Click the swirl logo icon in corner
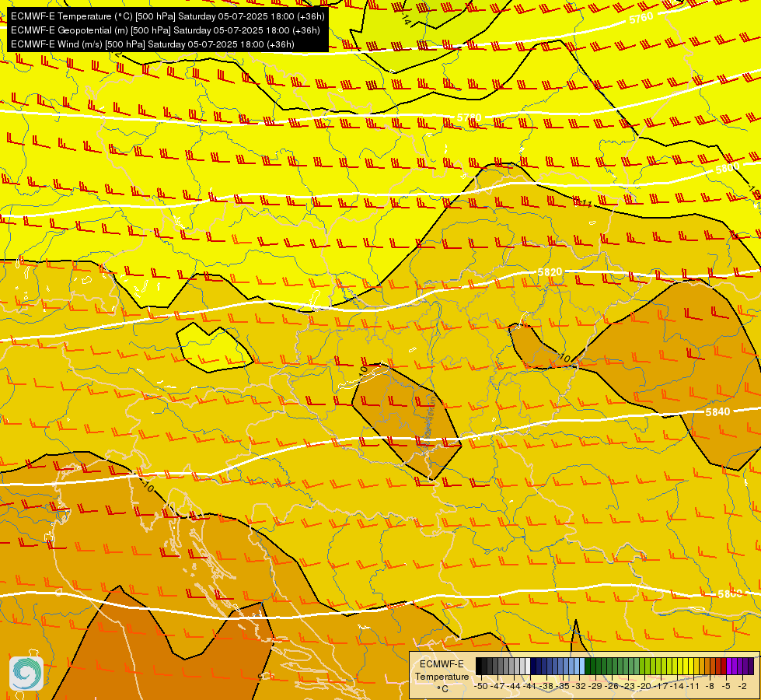761x700 pixels. (26, 674)
